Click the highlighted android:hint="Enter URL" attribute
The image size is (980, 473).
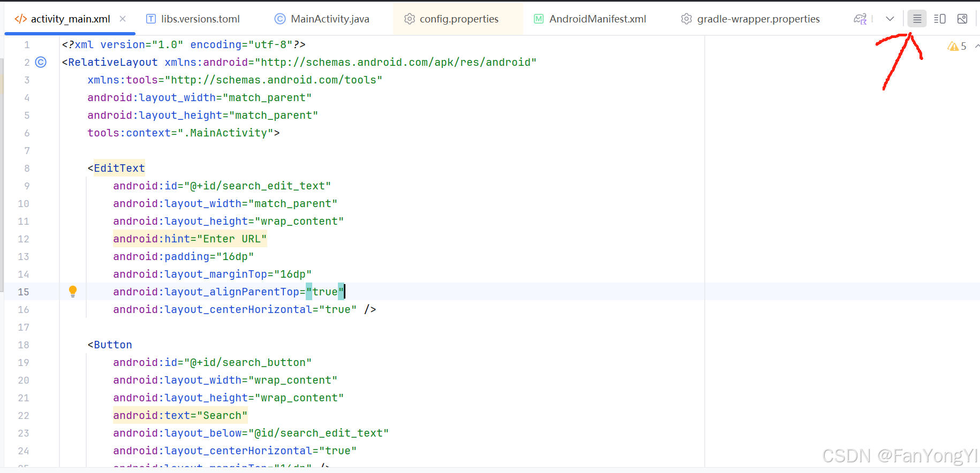(x=190, y=239)
